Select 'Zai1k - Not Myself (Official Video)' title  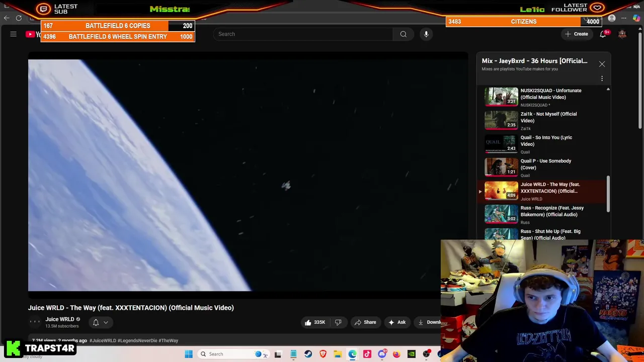tap(549, 117)
